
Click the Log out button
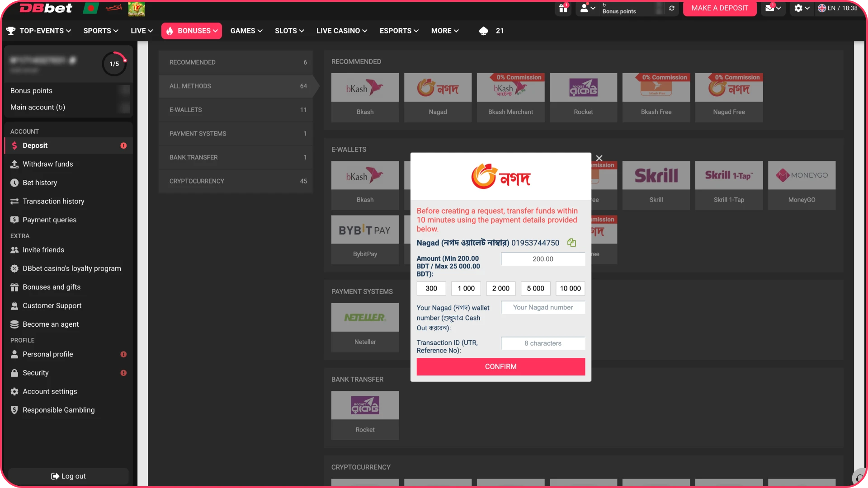(x=68, y=476)
